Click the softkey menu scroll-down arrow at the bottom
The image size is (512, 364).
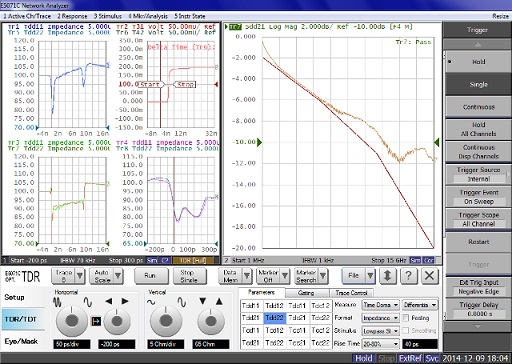point(478,326)
